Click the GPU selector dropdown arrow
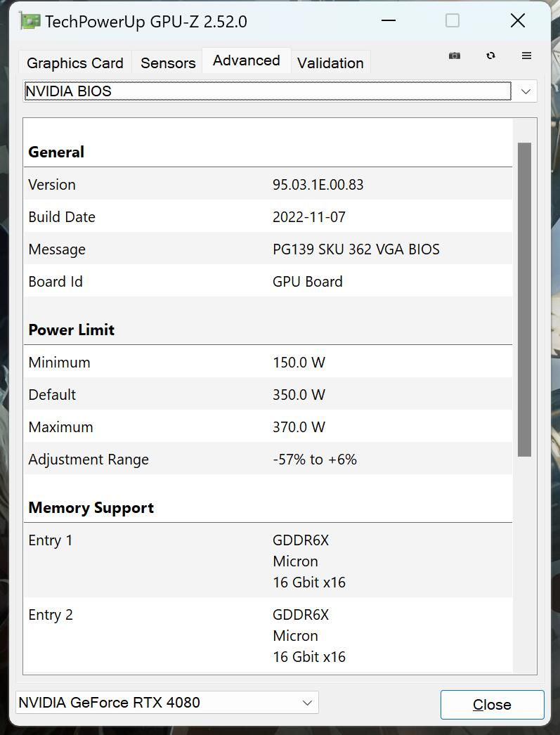 pyautogui.click(x=307, y=702)
